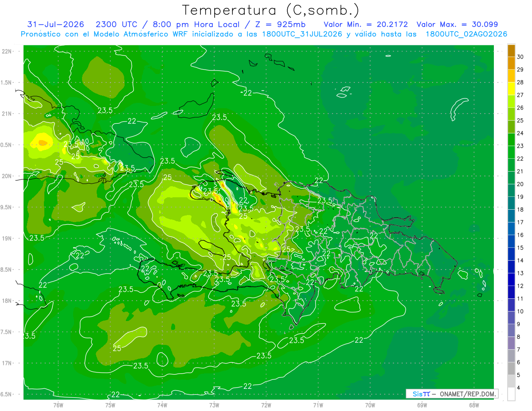Click the latitude axis label 17N

point(7,364)
